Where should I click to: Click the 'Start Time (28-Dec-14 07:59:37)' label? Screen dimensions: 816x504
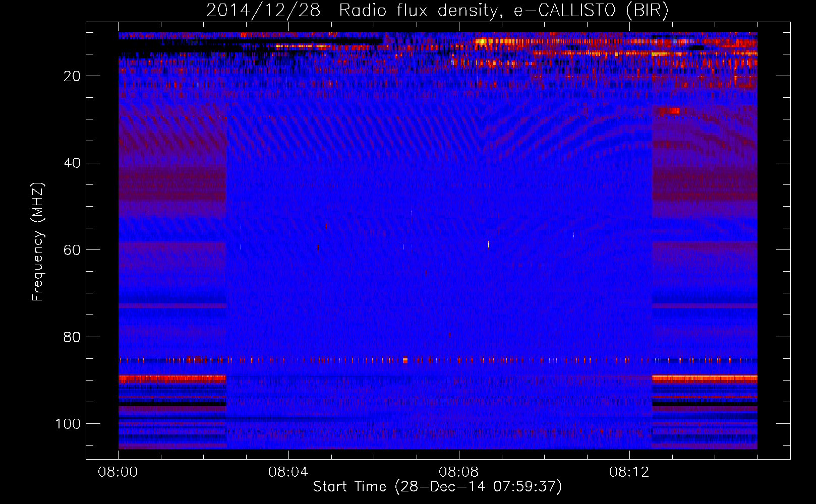click(437, 487)
